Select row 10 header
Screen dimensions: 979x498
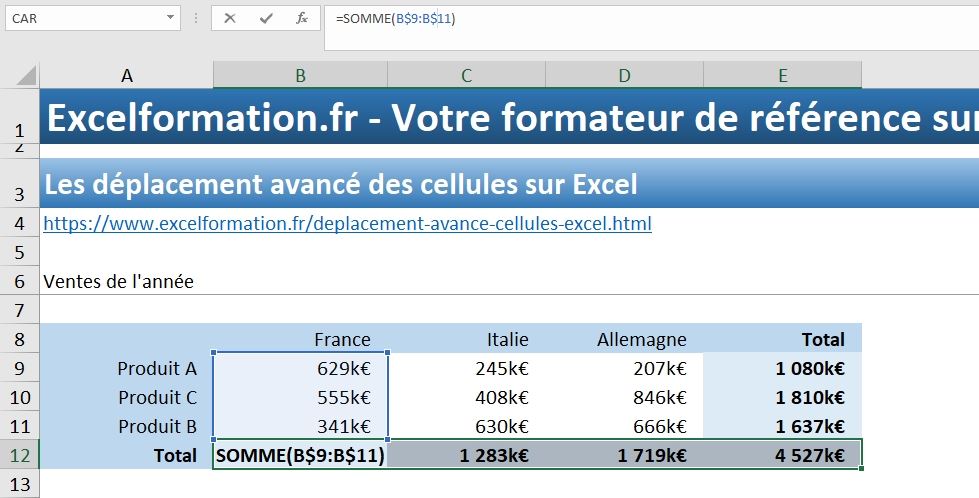click(19, 397)
